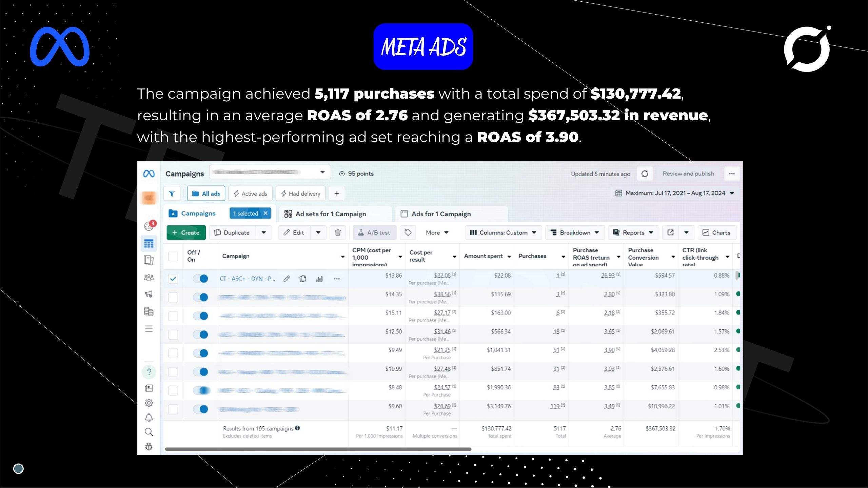
Task: Click the trash delete icon in toolbar
Action: [338, 232]
